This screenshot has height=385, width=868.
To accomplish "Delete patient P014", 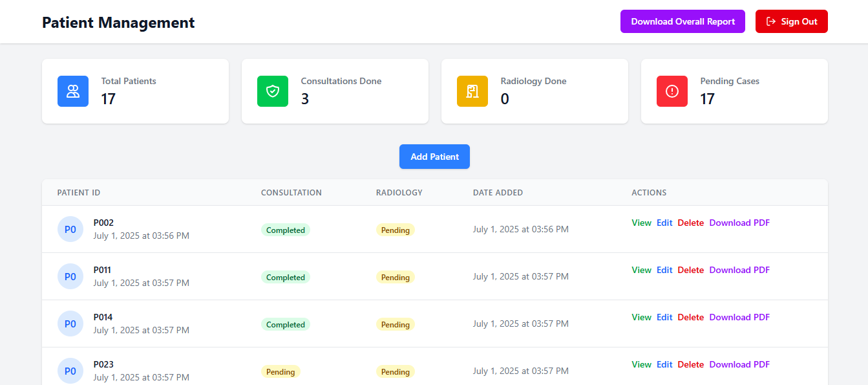I will click(690, 317).
